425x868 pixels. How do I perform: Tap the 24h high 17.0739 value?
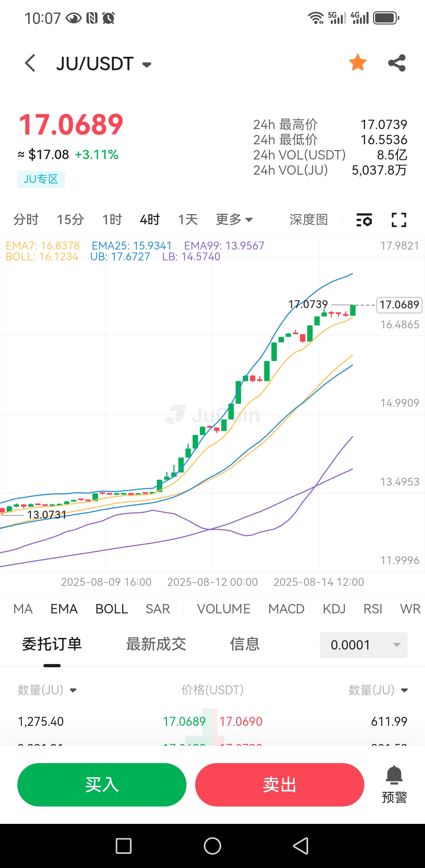tap(384, 125)
